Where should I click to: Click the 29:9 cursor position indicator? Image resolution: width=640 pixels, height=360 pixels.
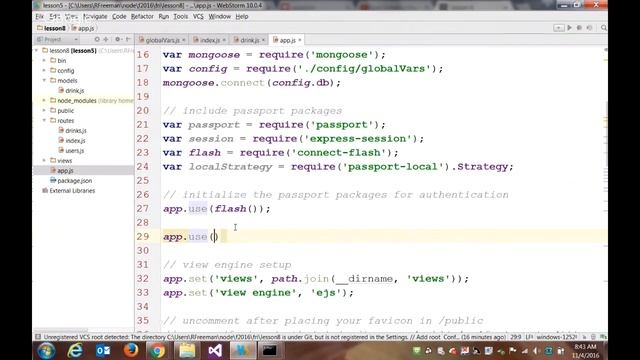pyautogui.click(x=516, y=337)
